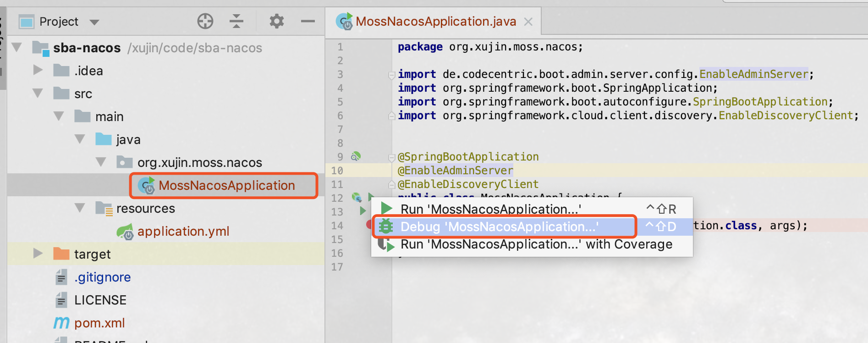Collapse the src folder tree node
868x343 pixels.
[x=38, y=93]
